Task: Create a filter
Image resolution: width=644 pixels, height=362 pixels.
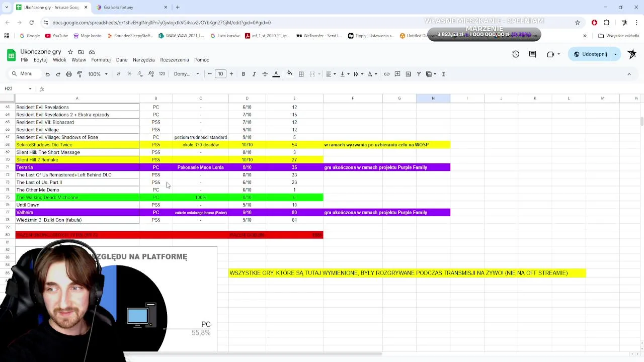Action: coord(419,74)
